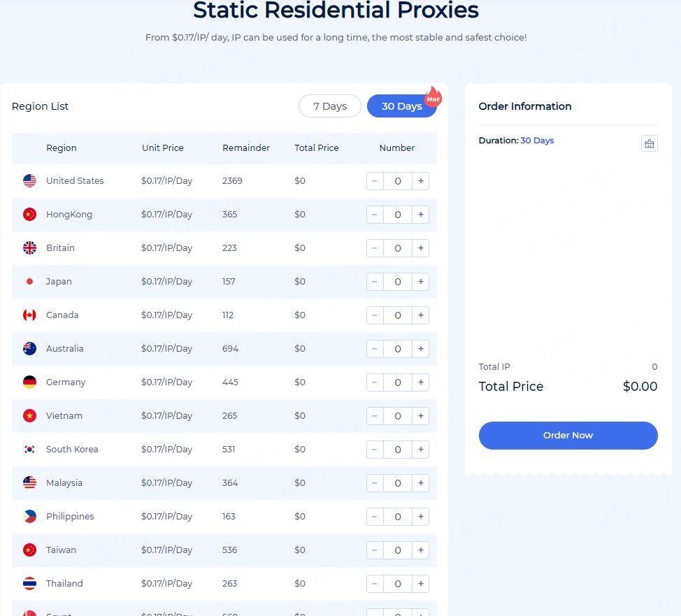Screen dimensions: 681x616
Task: Select the 30 Days duration option
Action: click(401, 106)
